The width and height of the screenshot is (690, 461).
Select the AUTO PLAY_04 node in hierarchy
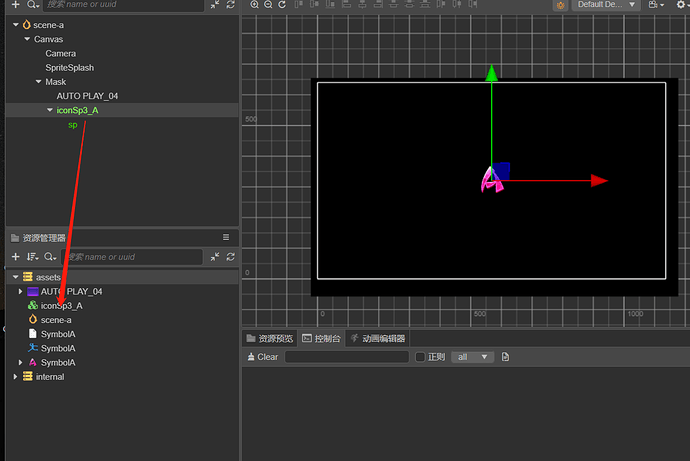point(87,96)
